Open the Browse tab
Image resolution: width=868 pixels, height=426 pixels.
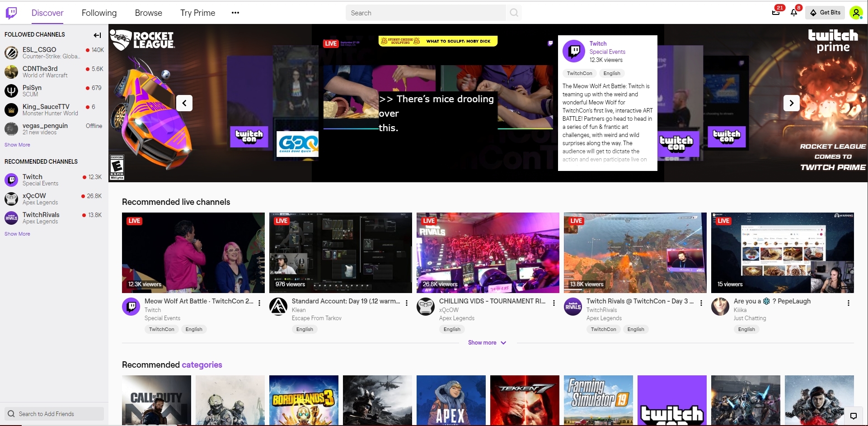(148, 13)
